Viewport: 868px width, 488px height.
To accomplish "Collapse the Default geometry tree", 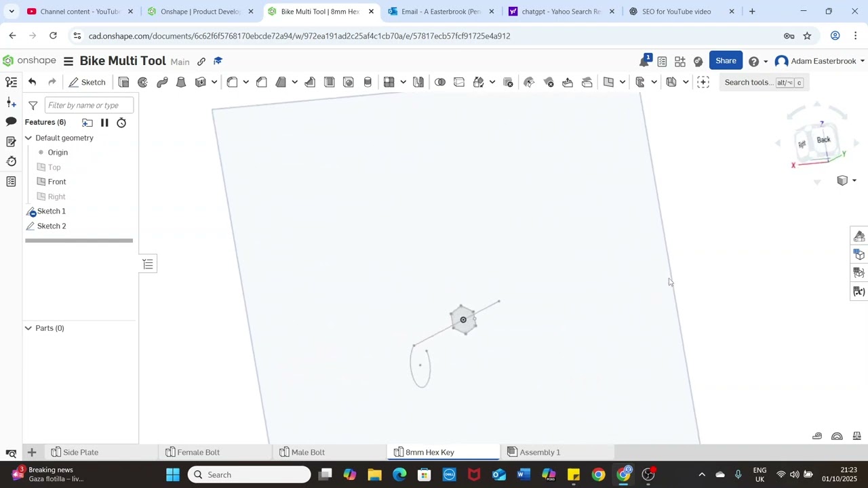I will [x=28, y=138].
